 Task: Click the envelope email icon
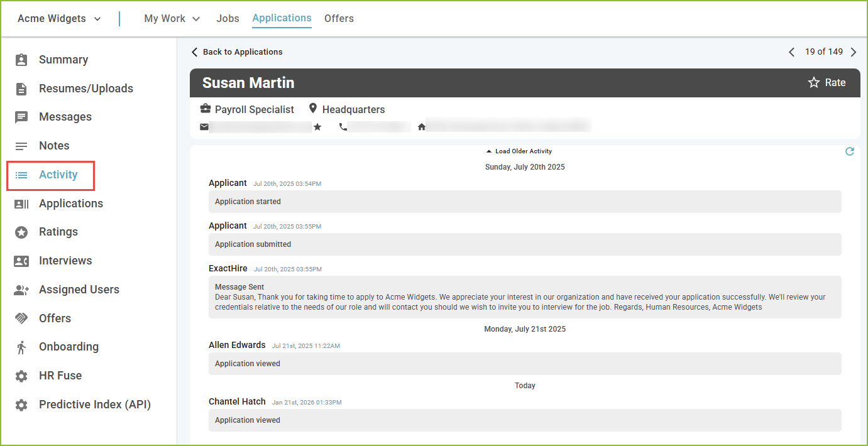click(x=204, y=127)
